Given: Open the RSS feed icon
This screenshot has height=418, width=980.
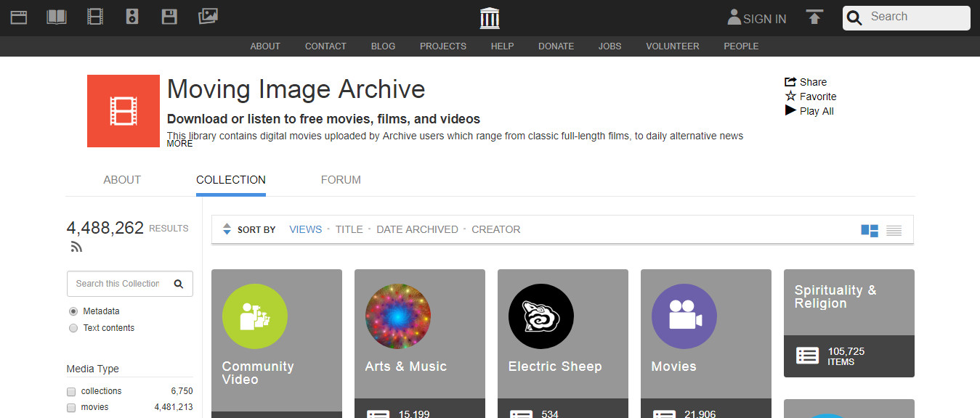Looking at the screenshot, I should (76, 247).
